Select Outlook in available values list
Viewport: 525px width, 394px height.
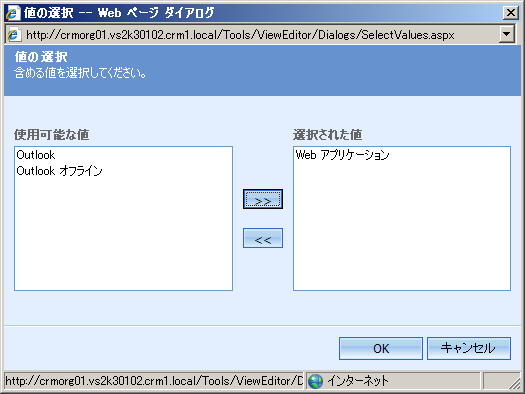coord(36,155)
